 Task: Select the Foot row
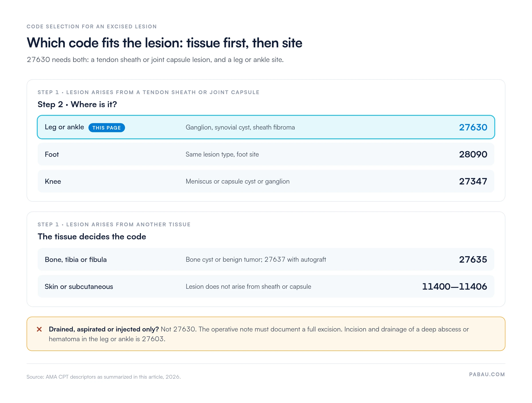(x=266, y=154)
